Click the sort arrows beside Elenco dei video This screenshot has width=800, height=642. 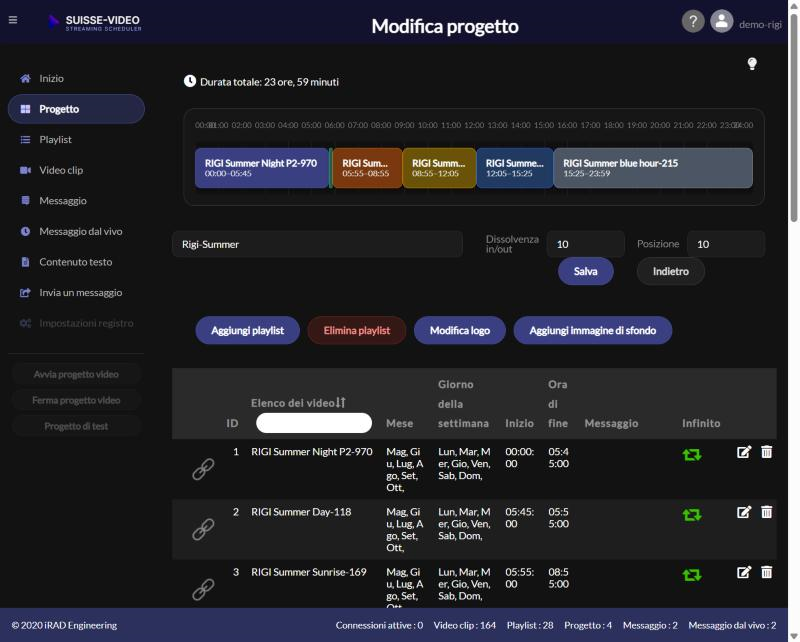(341, 403)
